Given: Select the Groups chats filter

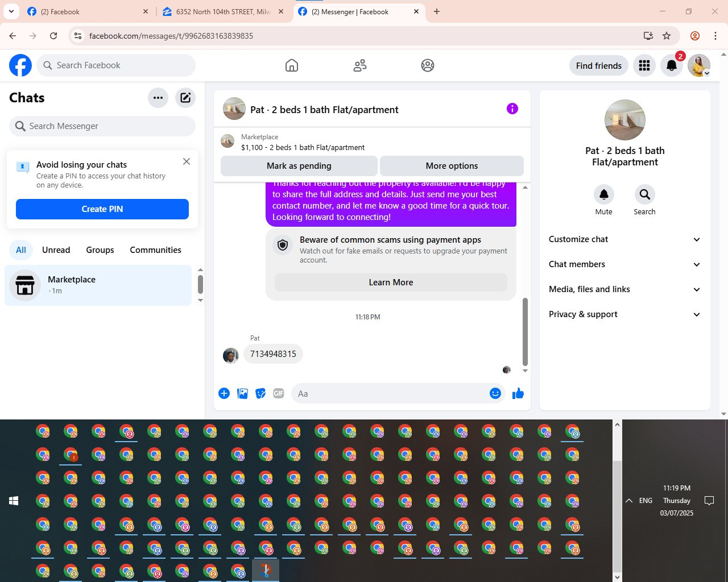Looking at the screenshot, I should pos(100,250).
